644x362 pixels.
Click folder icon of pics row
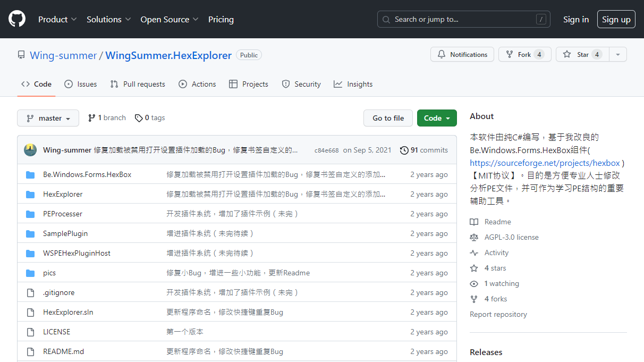(30, 273)
